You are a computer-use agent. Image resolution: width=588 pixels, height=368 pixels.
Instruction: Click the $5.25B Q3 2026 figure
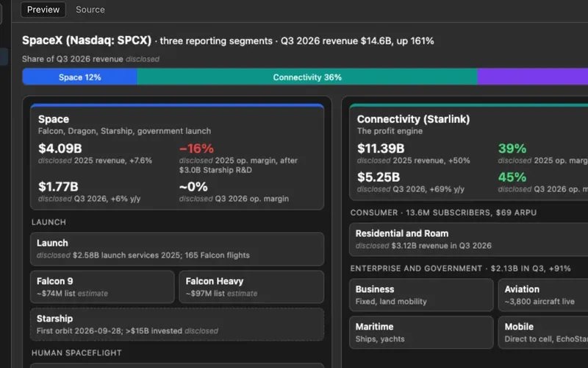click(379, 177)
